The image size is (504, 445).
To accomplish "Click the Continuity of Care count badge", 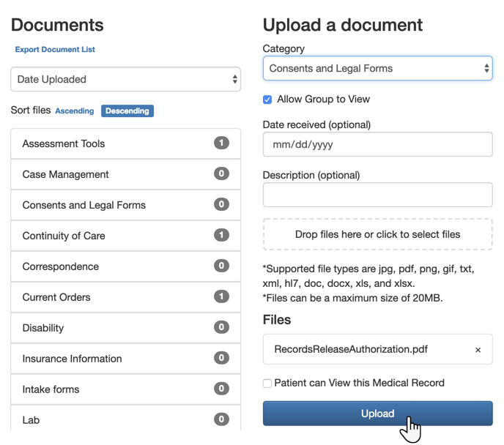I will tap(221, 236).
